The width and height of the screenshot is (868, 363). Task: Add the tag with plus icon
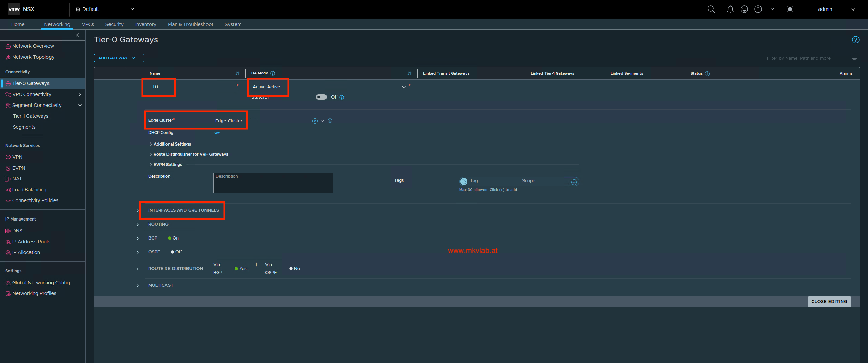[x=574, y=182]
